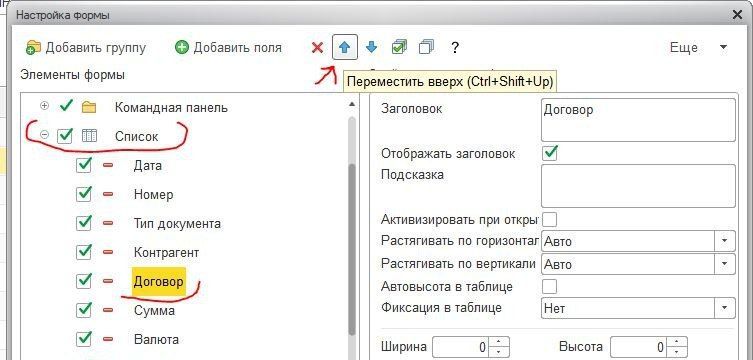Select the Список tree item
Screen dimensions: 753x360
pos(136,136)
